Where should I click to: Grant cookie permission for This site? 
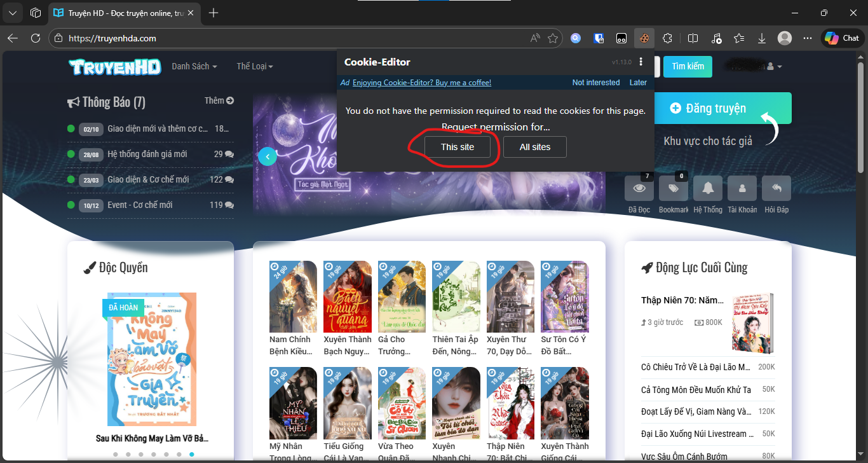458,147
